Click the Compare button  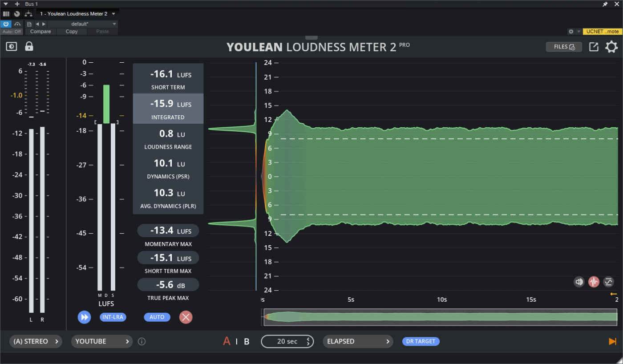40,32
